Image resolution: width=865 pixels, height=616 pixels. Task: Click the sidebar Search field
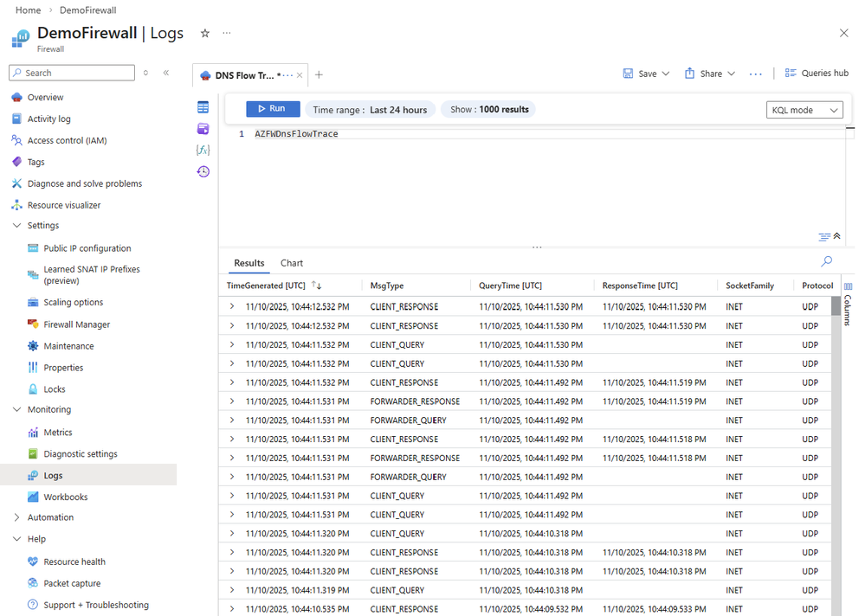(72, 73)
